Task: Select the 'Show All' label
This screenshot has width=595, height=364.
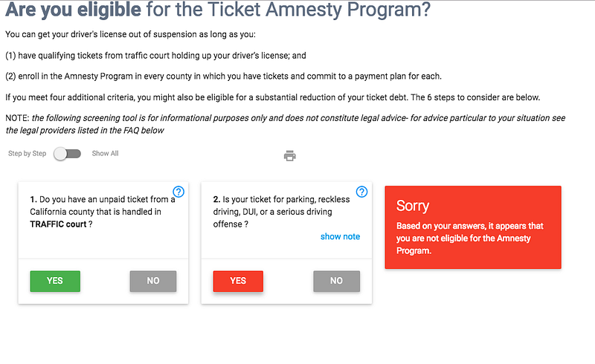Action: pyautogui.click(x=105, y=154)
